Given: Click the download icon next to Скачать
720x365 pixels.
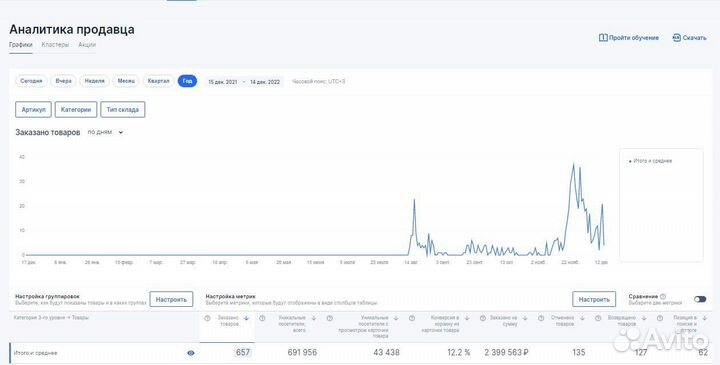Looking at the screenshot, I should point(676,38).
